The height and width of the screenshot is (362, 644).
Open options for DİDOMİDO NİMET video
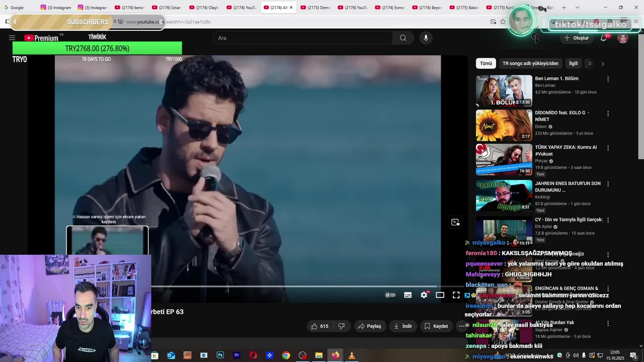point(608,114)
